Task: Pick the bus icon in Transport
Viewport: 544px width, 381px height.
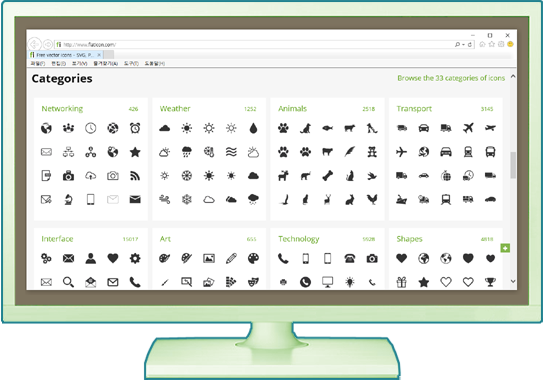Action: coord(490,152)
